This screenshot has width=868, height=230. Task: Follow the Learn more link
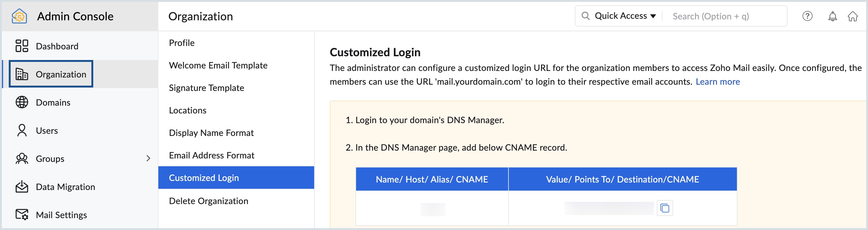718,82
